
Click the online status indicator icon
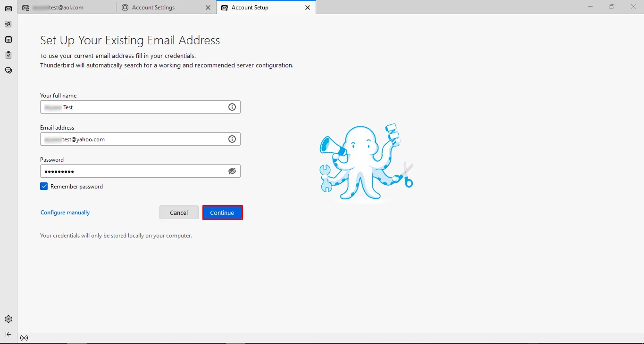click(24, 338)
